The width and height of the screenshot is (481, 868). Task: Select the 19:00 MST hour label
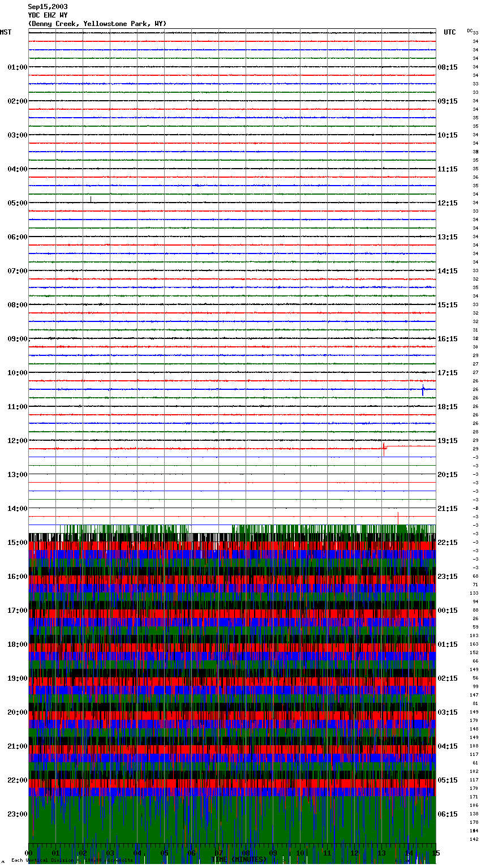[x=17, y=678]
